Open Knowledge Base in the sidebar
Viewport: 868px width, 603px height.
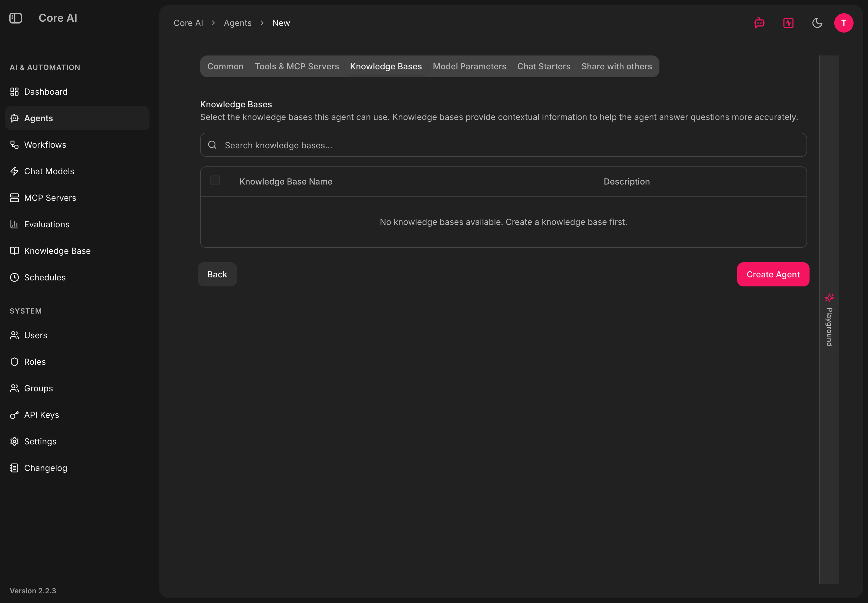(77, 251)
